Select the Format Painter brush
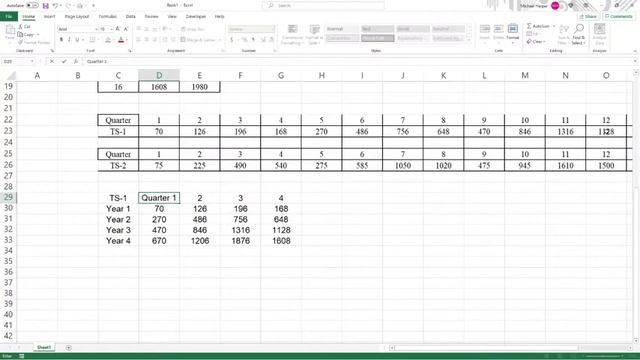 point(20,42)
